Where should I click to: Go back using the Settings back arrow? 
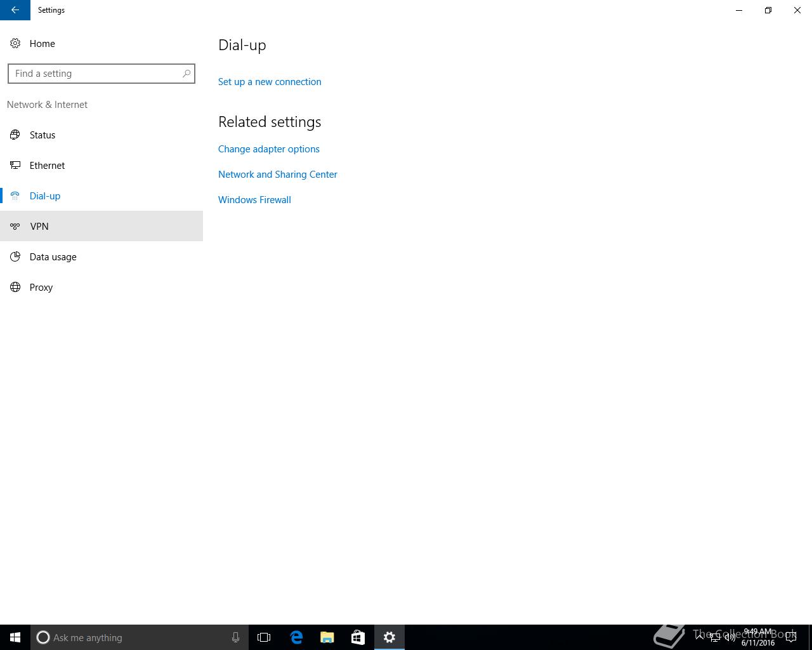click(x=15, y=10)
